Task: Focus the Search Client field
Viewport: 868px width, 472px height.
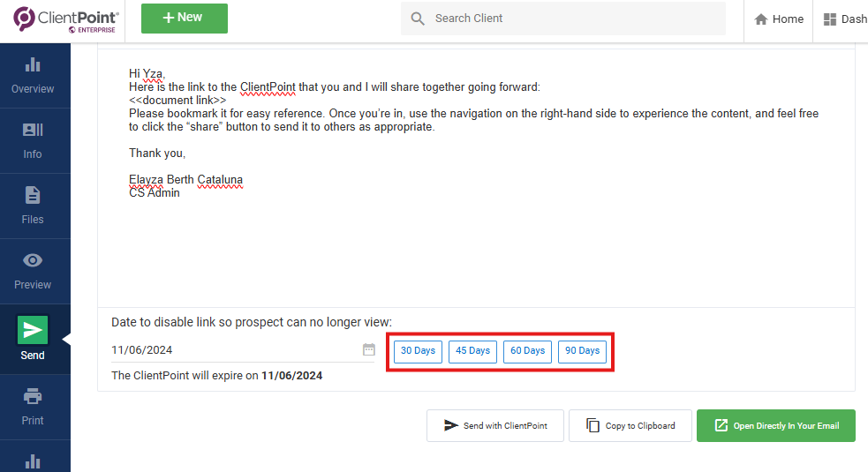Action: click(563, 19)
